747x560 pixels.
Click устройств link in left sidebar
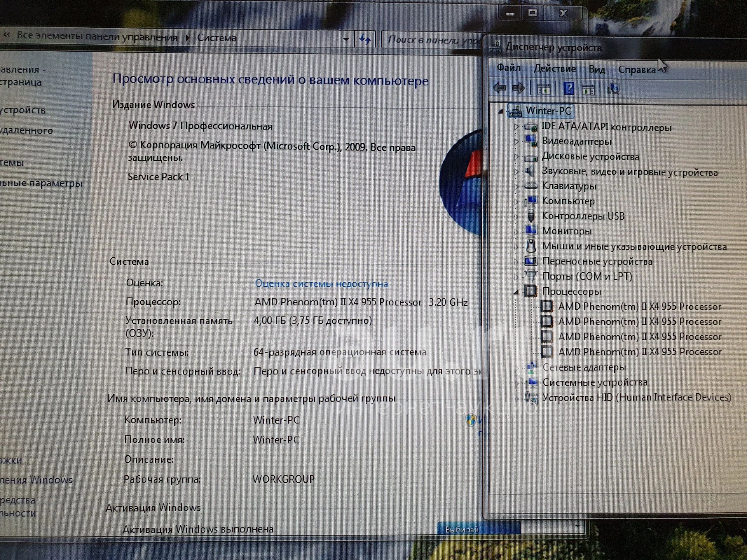pos(23,110)
